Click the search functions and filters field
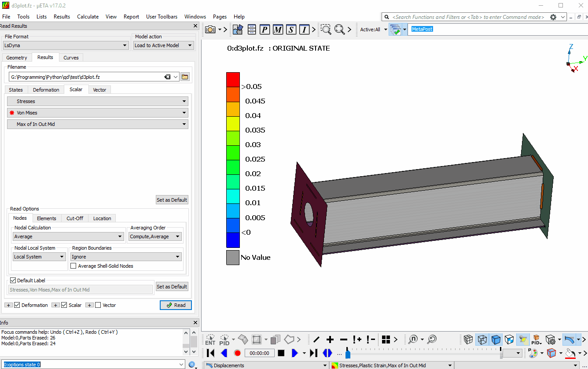 click(x=469, y=17)
